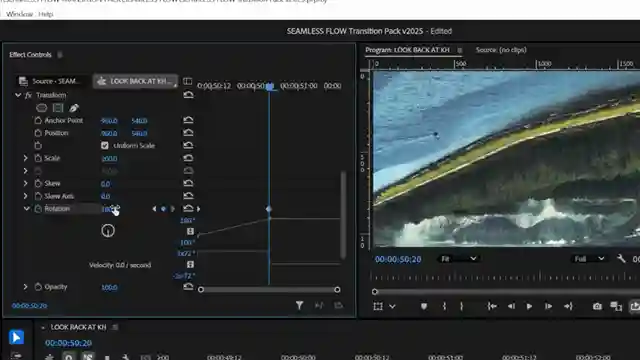Toggle the Transform fx effect on or off
The height and width of the screenshot is (360, 640).
(x=28, y=95)
